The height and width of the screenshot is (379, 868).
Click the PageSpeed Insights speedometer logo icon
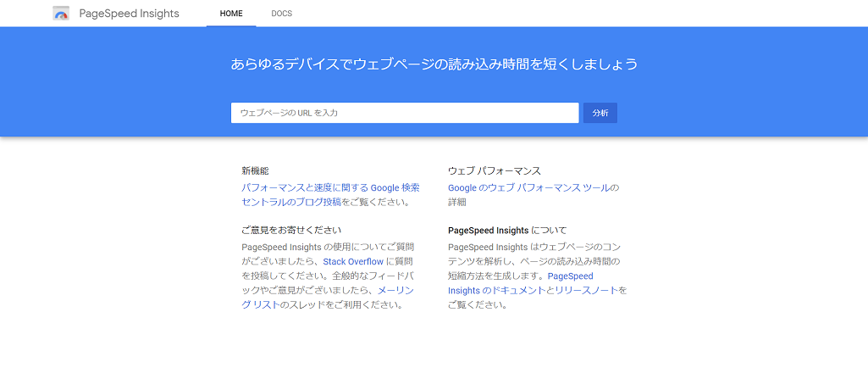tap(61, 14)
